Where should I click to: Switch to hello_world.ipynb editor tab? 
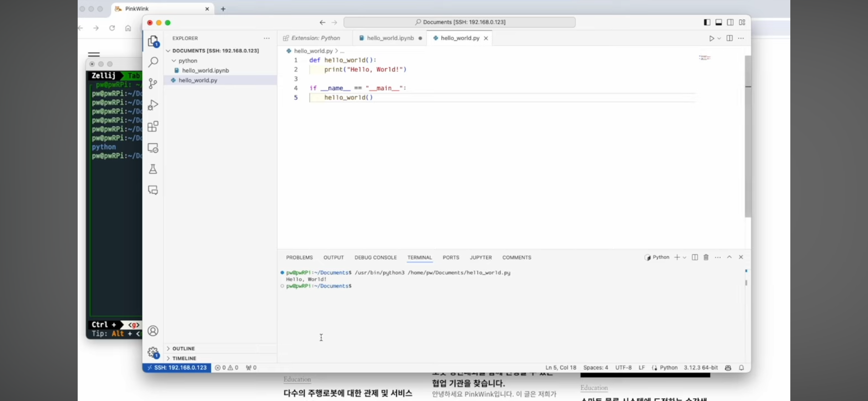(x=390, y=38)
